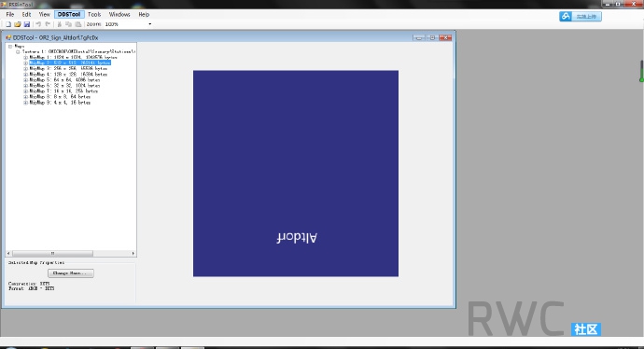Select MipMap 3 256 x 256 entry
Image resolution: width=644 pixels, height=349 pixels.
(68, 68)
